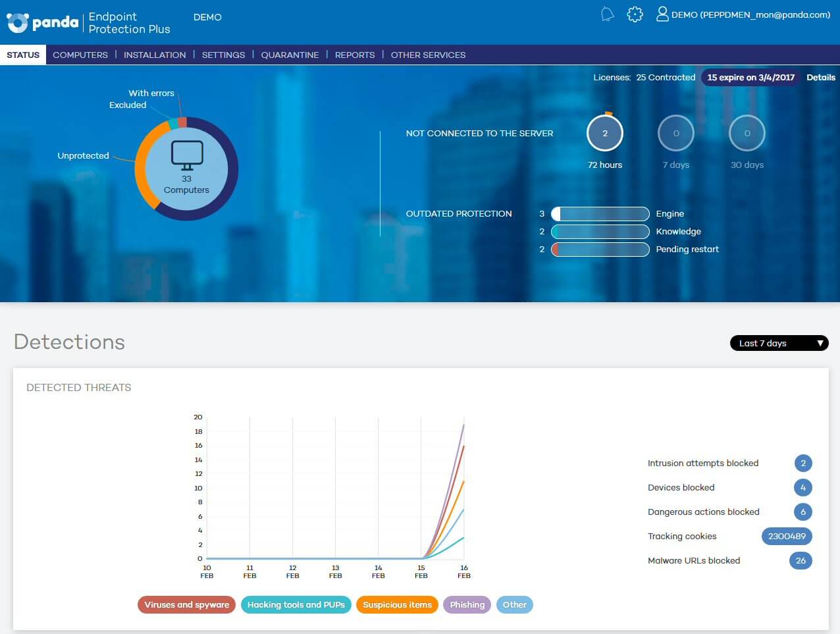This screenshot has width=840, height=634.
Task: Click the Intrusion attempts blocked label
Action: tap(703, 463)
